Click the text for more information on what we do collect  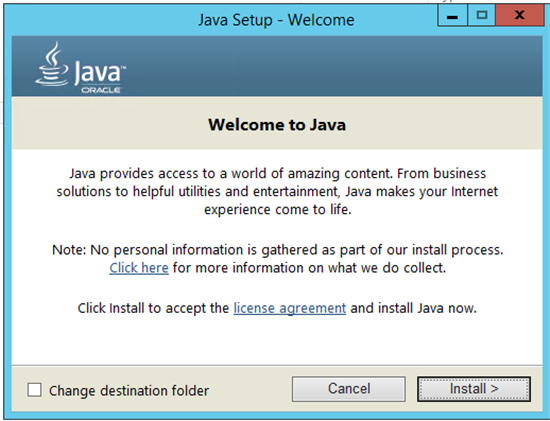point(309,268)
